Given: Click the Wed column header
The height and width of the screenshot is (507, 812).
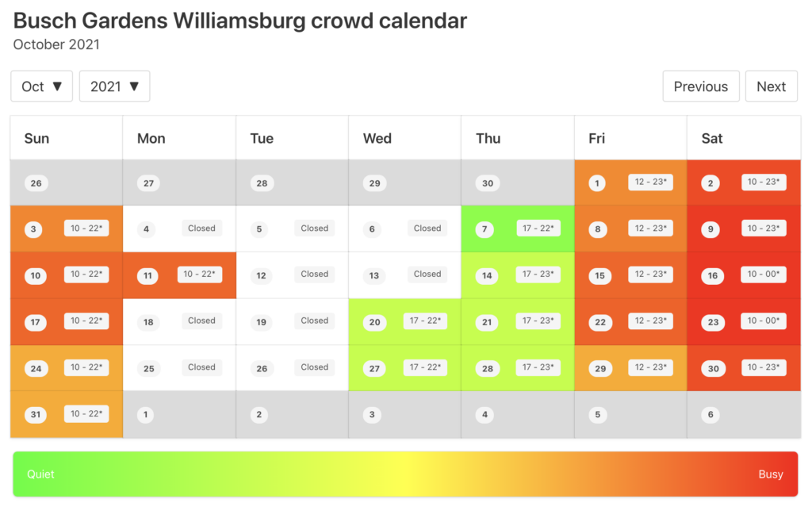Looking at the screenshot, I should [377, 138].
